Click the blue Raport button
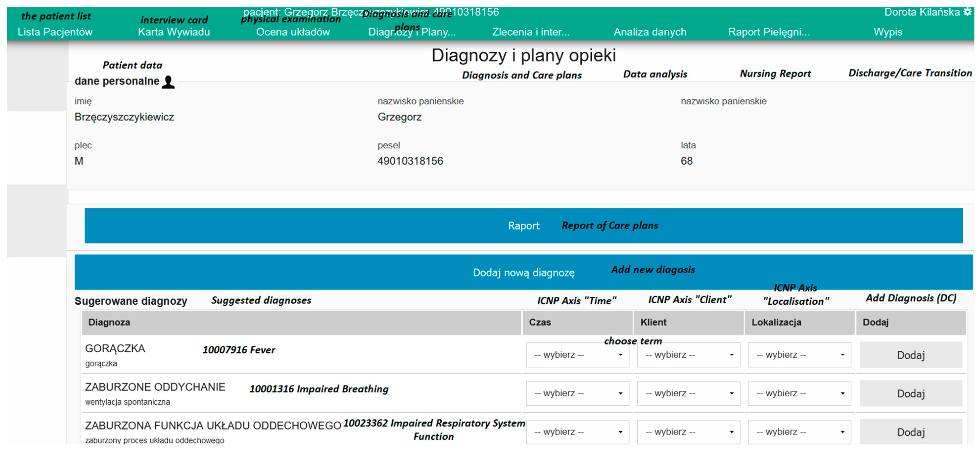The image size is (980, 453). (523, 226)
